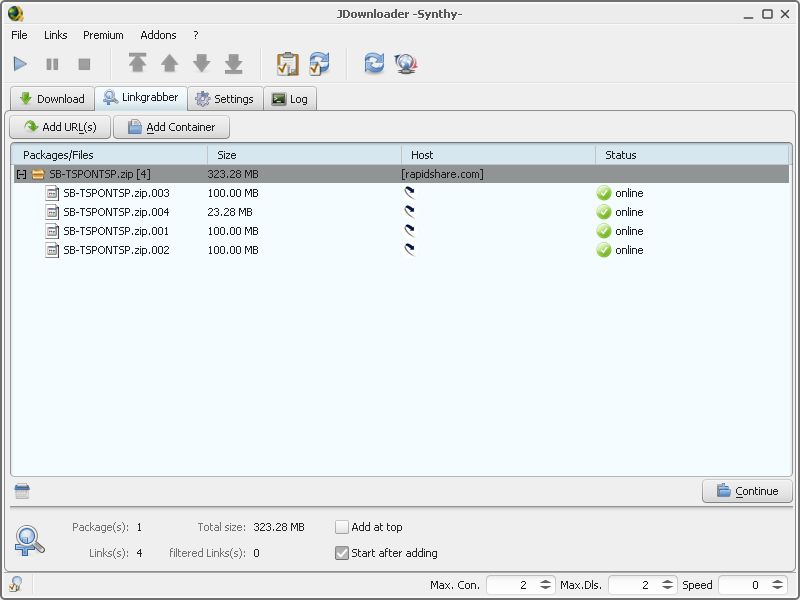Click the Add Container button
Viewport: 800px width, 600px height.
171,127
